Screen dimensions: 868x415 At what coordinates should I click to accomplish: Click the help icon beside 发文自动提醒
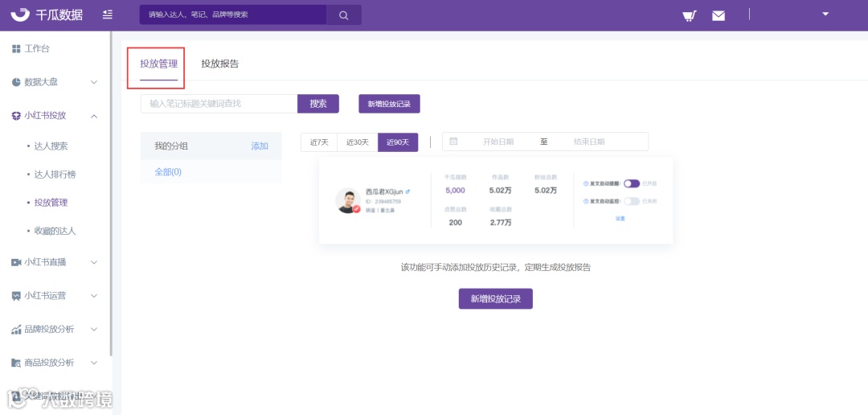click(586, 183)
